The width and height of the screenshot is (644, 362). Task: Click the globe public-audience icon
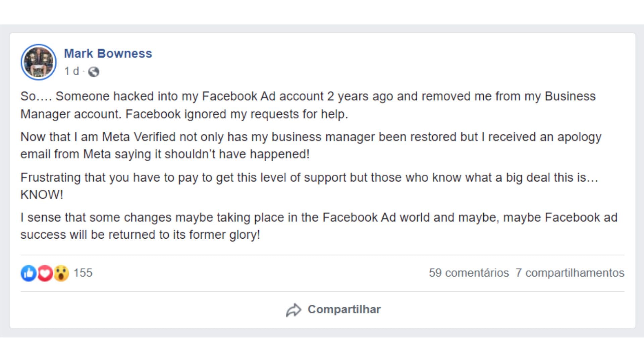point(94,72)
